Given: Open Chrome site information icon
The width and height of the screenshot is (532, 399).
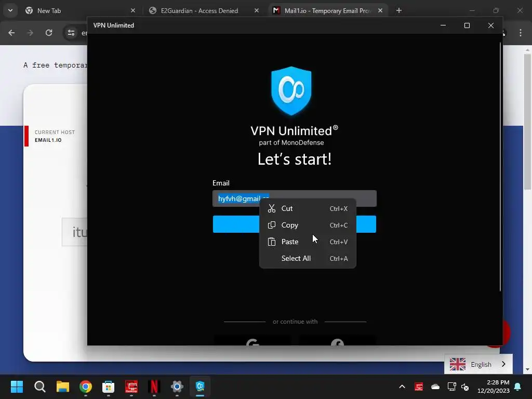Looking at the screenshot, I should 71,33.
